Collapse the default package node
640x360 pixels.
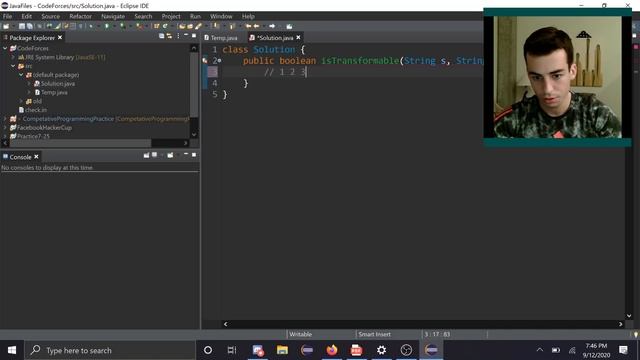tap(21, 75)
